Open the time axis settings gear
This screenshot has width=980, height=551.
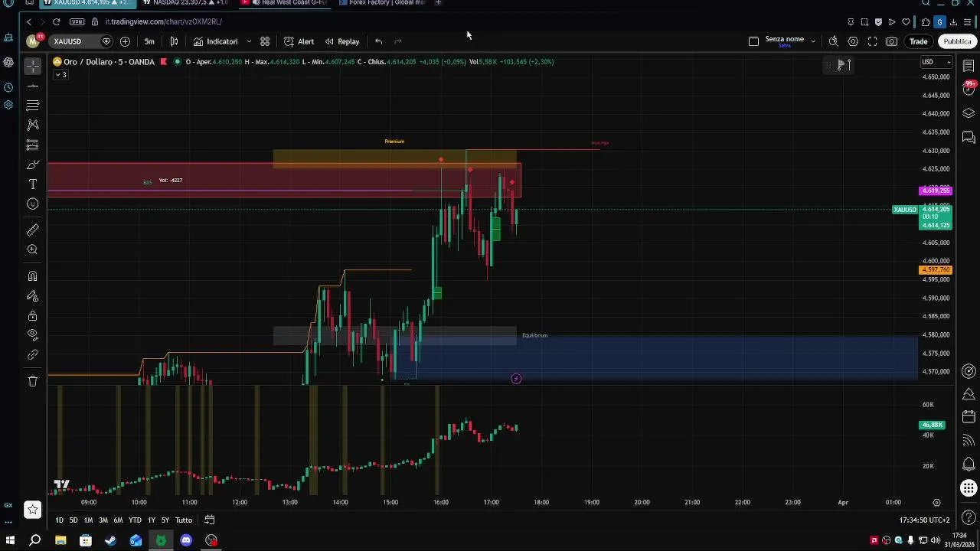click(x=936, y=503)
